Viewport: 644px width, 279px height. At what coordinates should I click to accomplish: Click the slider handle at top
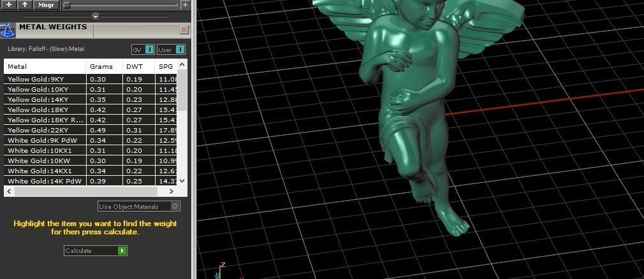[67, 5]
